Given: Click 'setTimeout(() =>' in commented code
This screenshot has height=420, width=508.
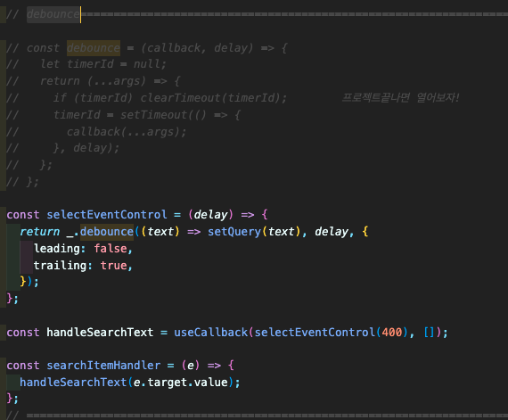Looking at the screenshot, I should click(x=174, y=114).
